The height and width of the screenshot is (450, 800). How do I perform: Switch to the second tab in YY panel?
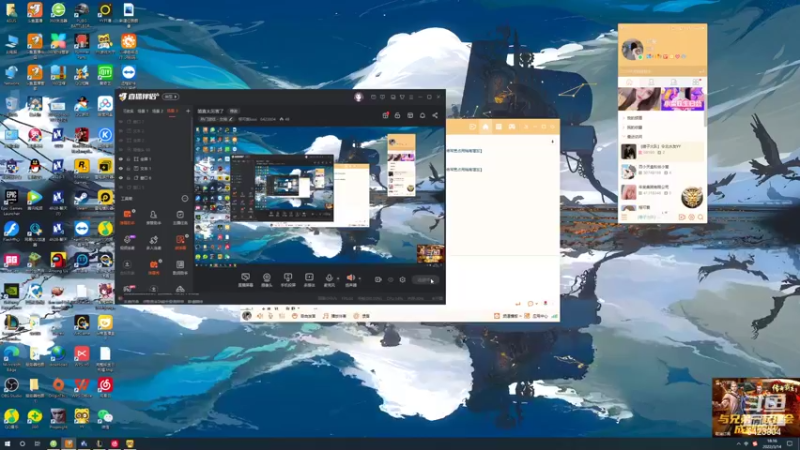tap(651, 82)
